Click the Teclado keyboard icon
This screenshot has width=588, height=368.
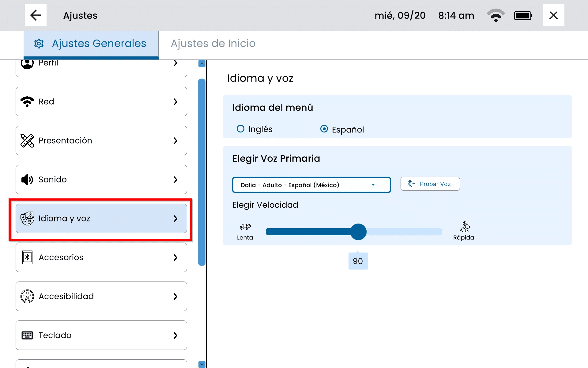(x=27, y=335)
